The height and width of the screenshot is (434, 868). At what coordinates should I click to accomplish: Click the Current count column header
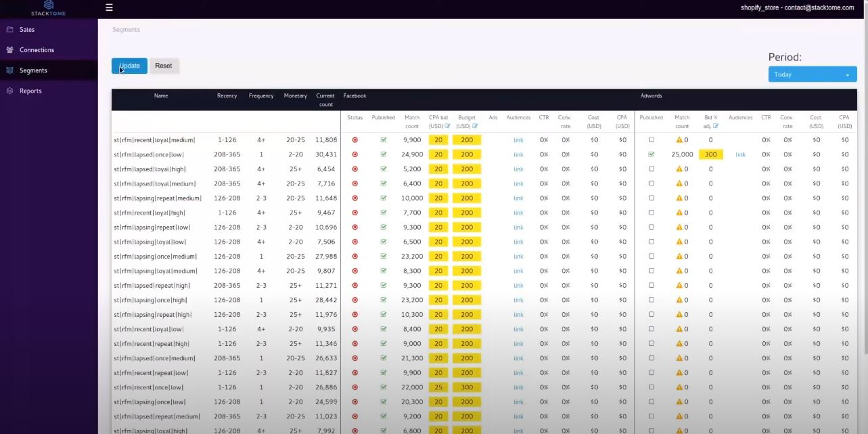point(325,100)
